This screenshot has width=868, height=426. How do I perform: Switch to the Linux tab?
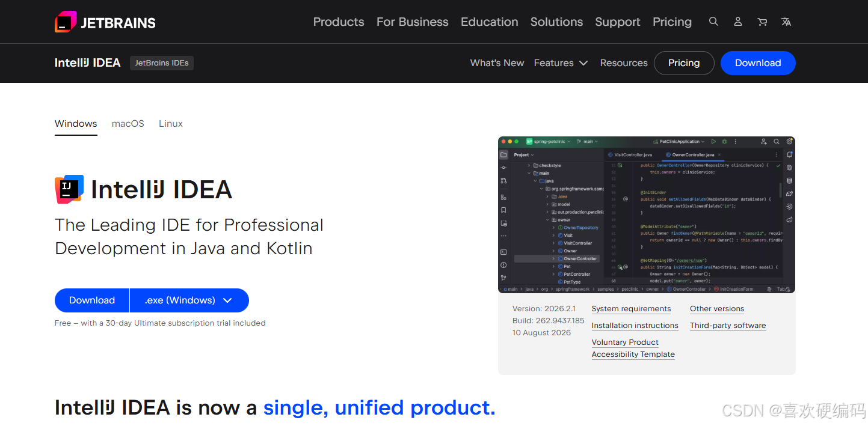point(171,124)
